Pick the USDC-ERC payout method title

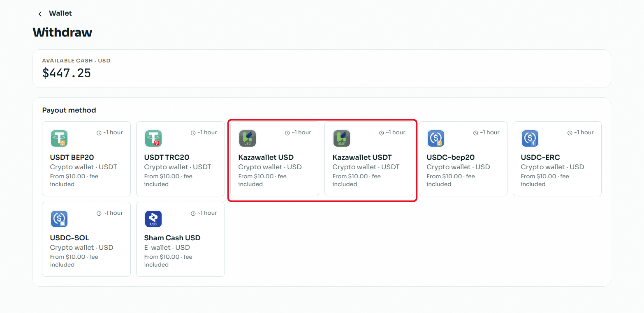pos(540,157)
